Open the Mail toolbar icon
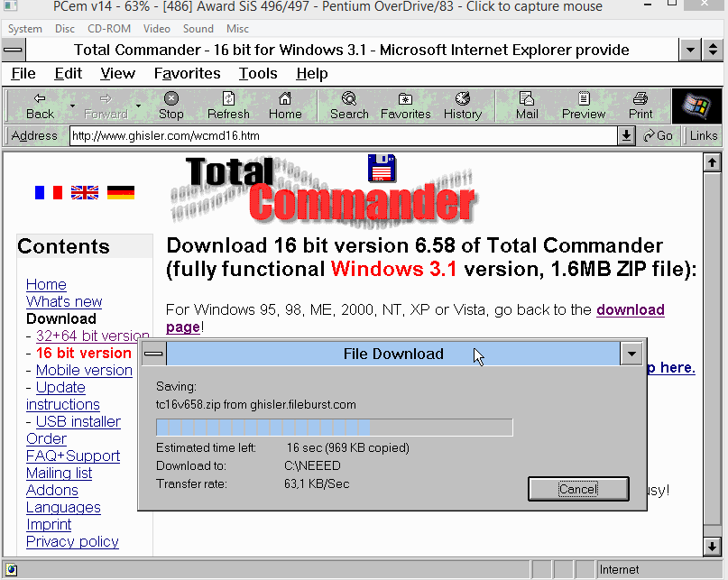728x580 pixels. point(527,106)
